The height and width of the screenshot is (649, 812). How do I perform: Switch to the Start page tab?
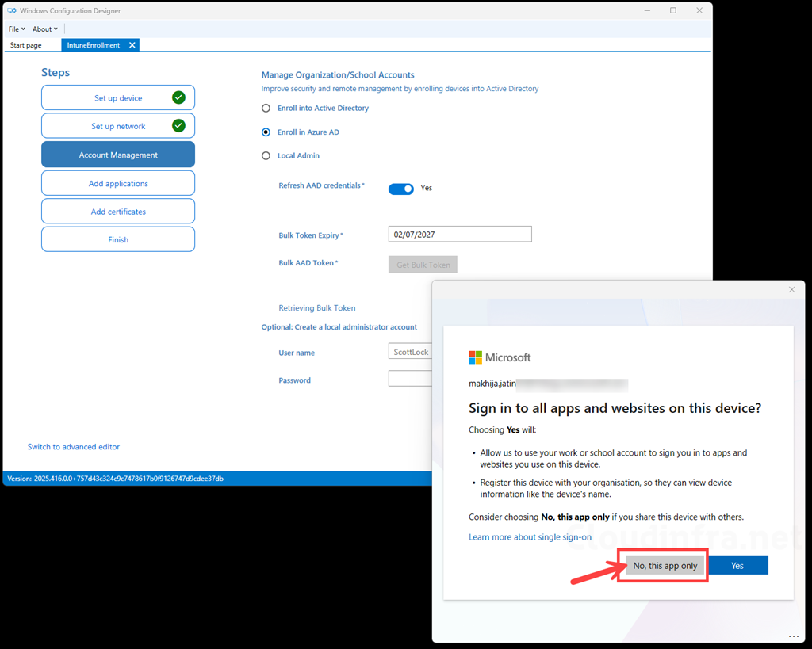click(26, 45)
